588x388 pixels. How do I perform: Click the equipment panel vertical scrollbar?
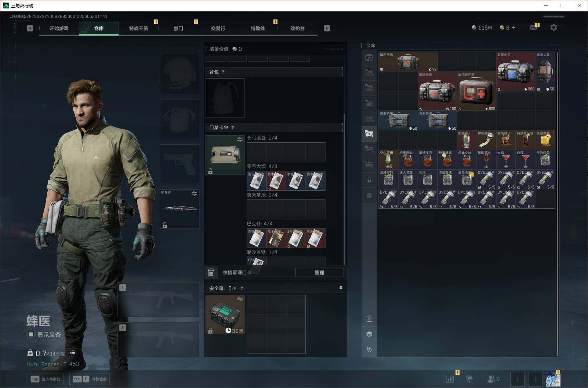[344, 189]
